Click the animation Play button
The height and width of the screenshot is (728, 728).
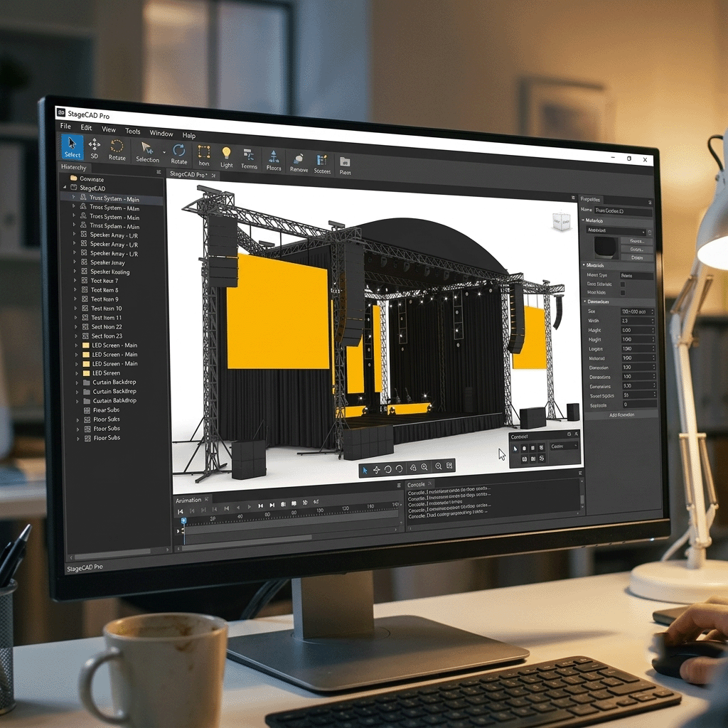coord(250,506)
